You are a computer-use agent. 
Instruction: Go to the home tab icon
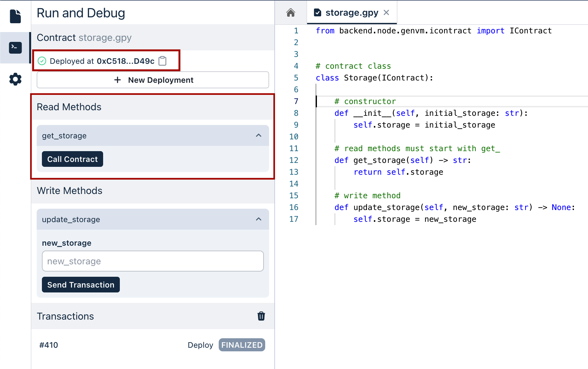pyautogui.click(x=290, y=13)
